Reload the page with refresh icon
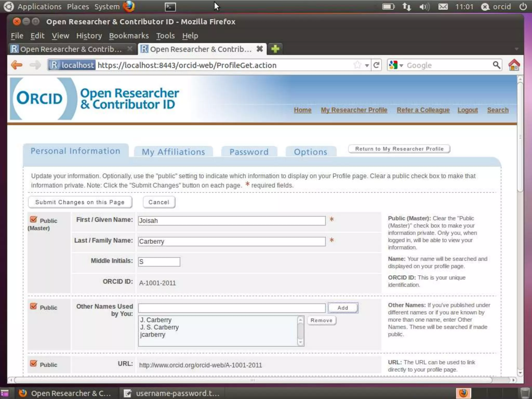This screenshot has width=532, height=399. pyautogui.click(x=376, y=65)
